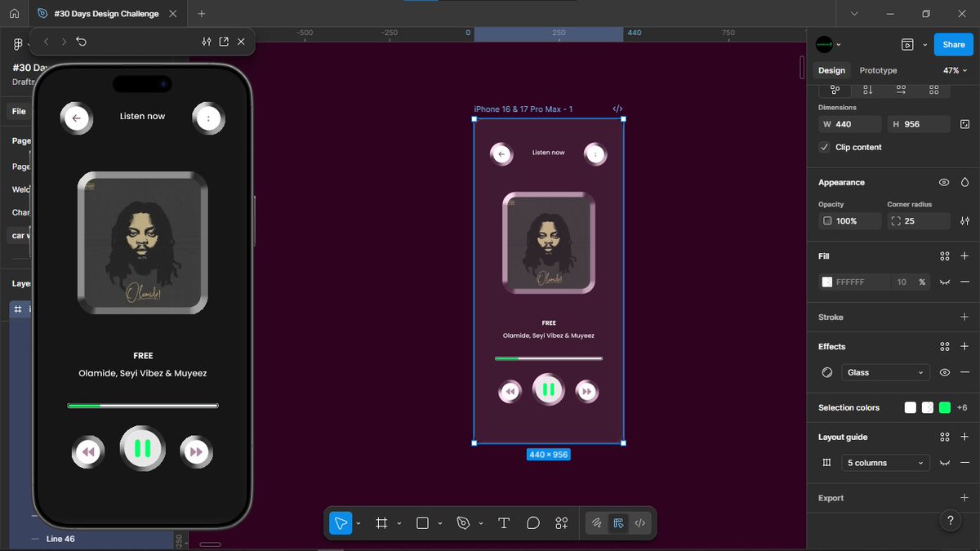The image size is (980, 551).
Task: Open Fill styles four-dot icon
Action: pyautogui.click(x=945, y=256)
